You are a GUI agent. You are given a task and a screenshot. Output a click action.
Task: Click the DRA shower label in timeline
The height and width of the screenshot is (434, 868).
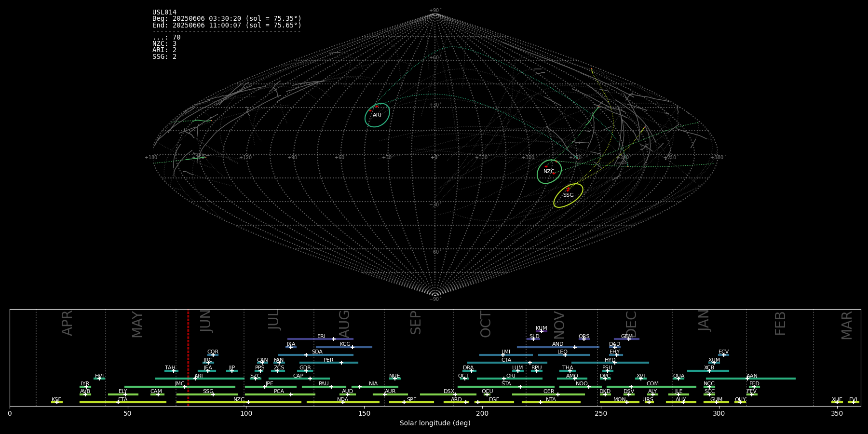468,368
